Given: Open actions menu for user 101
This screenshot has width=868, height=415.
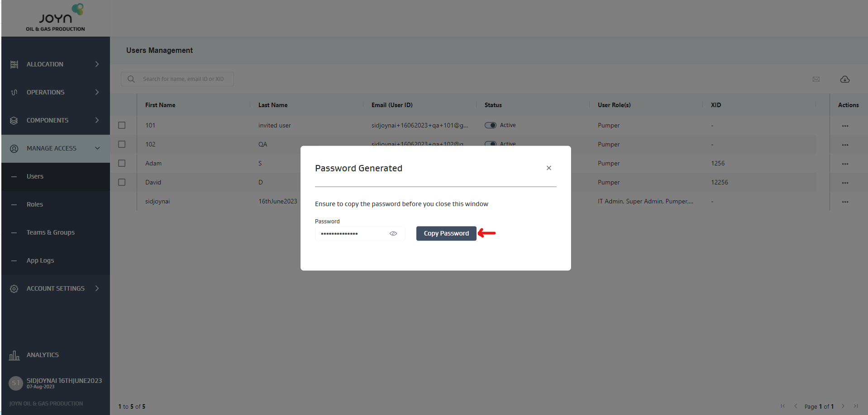Looking at the screenshot, I should 844,126.
